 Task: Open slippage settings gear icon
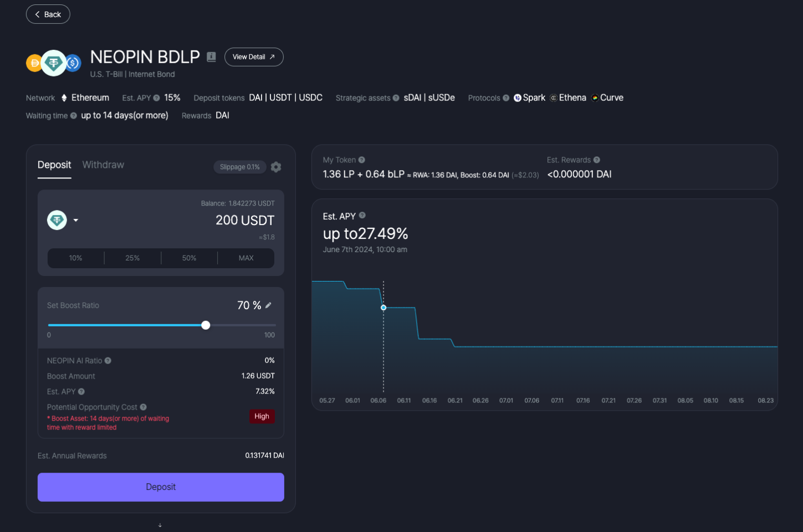276,167
